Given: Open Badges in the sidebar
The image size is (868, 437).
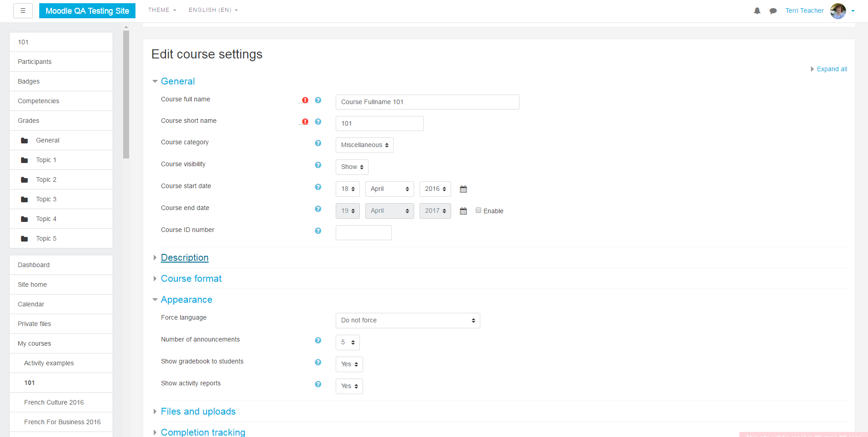Looking at the screenshot, I should click(x=61, y=81).
